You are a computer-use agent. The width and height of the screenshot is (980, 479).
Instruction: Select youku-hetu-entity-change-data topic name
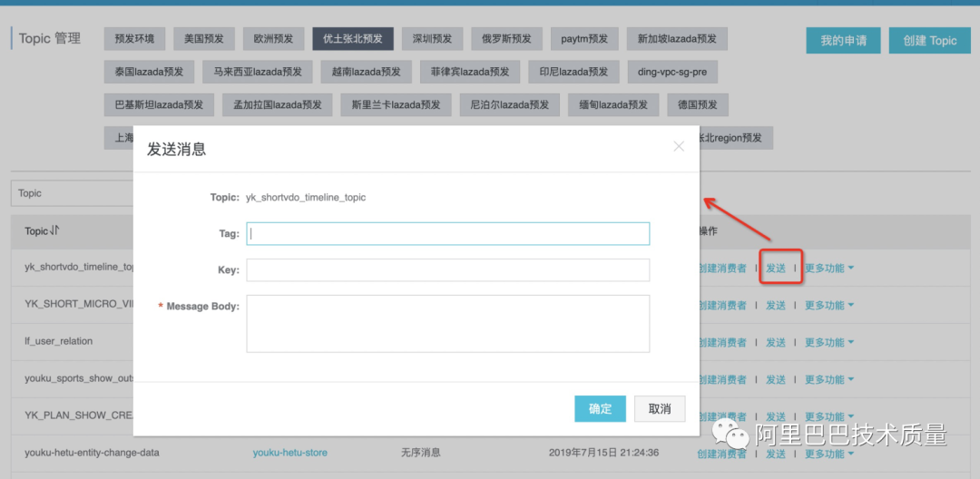click(92, 452)
